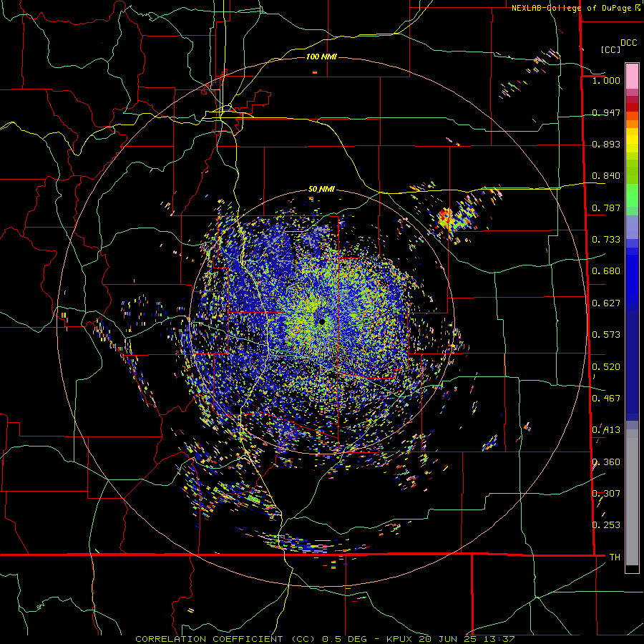This screenshot has width=644, height=644.
Task: Select the 0.787 color scale value
Action: point(606,208)
